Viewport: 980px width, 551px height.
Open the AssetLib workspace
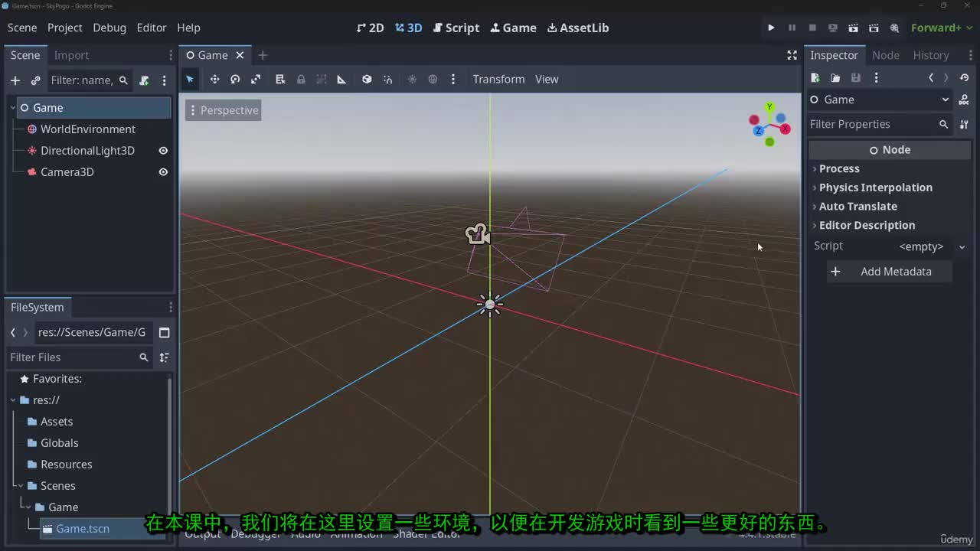click(578, 28)
